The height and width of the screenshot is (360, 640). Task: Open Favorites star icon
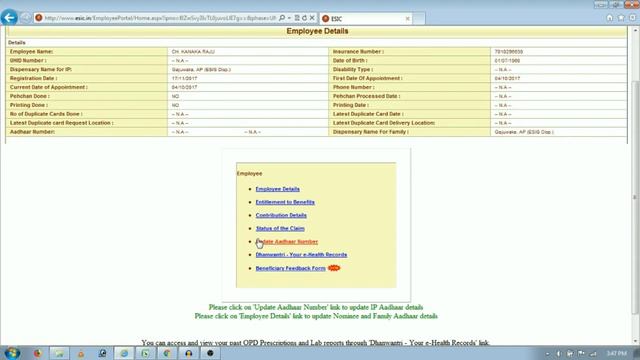[621, 18]
